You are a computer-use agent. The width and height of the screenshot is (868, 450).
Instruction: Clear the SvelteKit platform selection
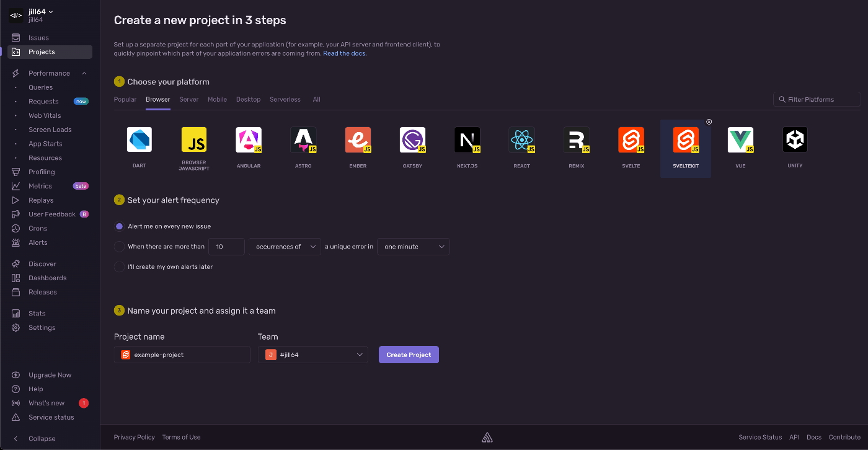click(x=709, y=121)
